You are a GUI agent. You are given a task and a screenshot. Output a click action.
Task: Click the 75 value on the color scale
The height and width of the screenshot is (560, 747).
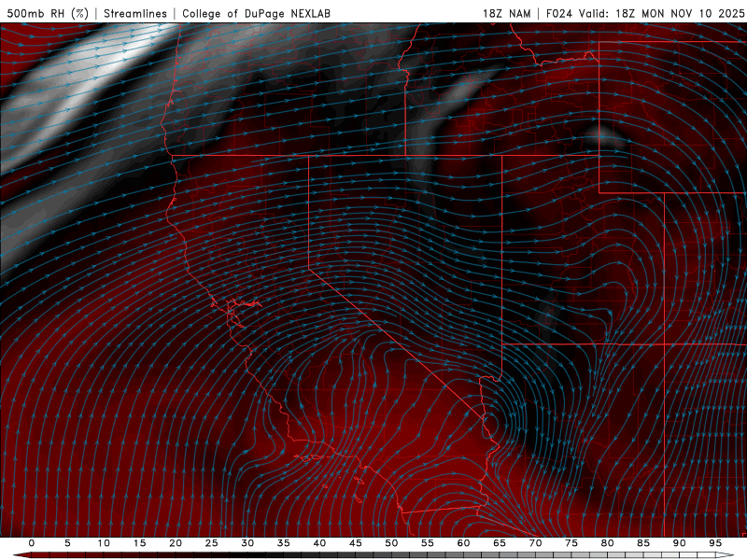571,543
